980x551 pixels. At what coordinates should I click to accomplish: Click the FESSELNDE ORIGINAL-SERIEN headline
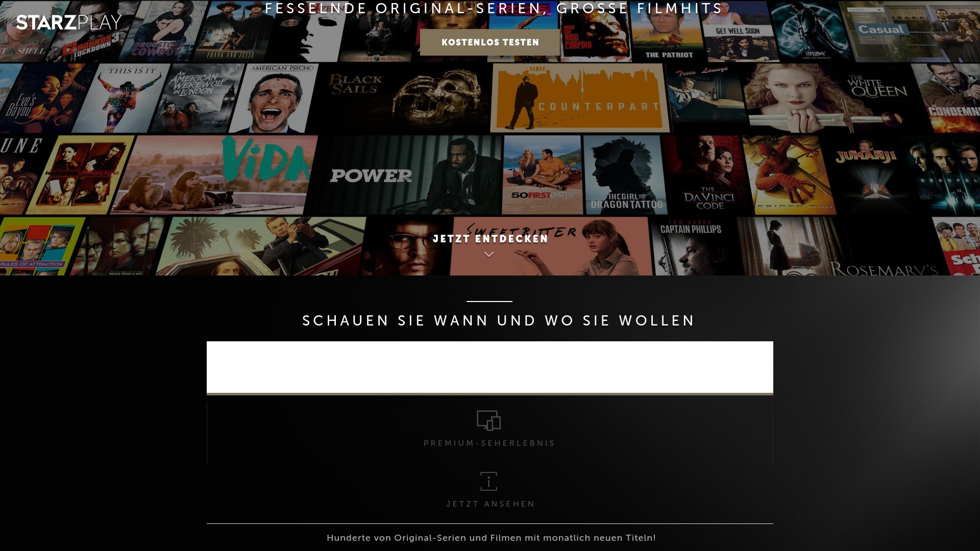(494, 9)
